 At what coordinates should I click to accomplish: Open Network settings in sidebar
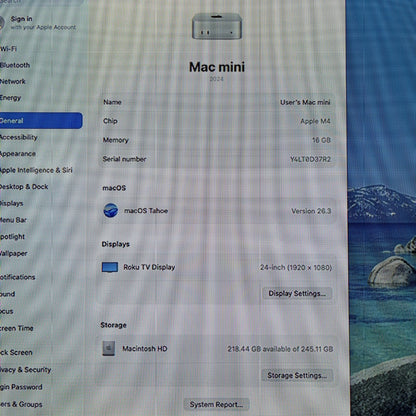(13, 81)
